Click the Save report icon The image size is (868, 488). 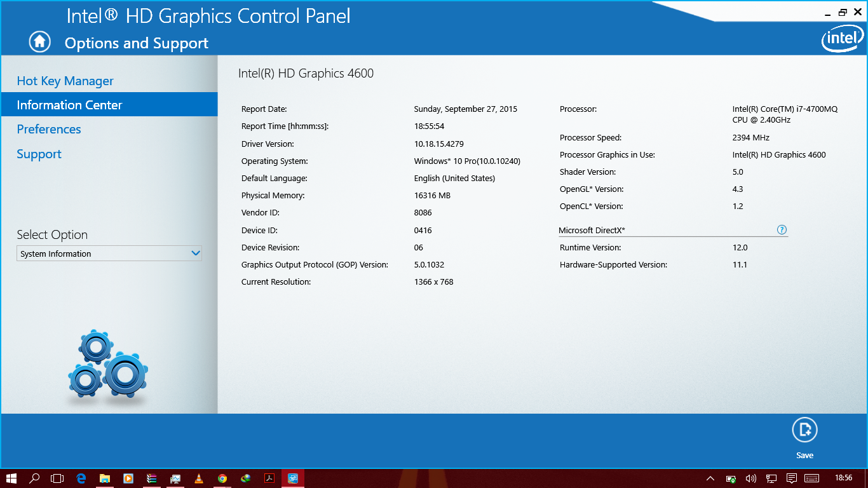804,430
